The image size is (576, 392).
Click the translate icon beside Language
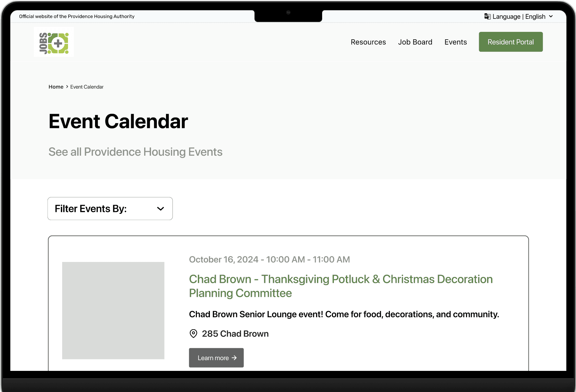point(487,17)
